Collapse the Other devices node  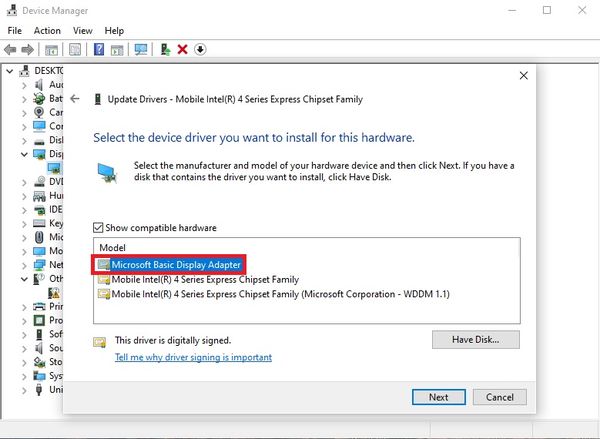pyautogui.click(x=24, y=279)
